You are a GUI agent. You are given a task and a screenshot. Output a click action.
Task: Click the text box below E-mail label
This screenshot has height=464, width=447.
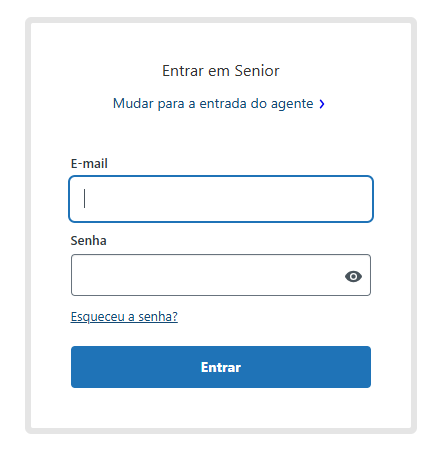coord(221,199)
